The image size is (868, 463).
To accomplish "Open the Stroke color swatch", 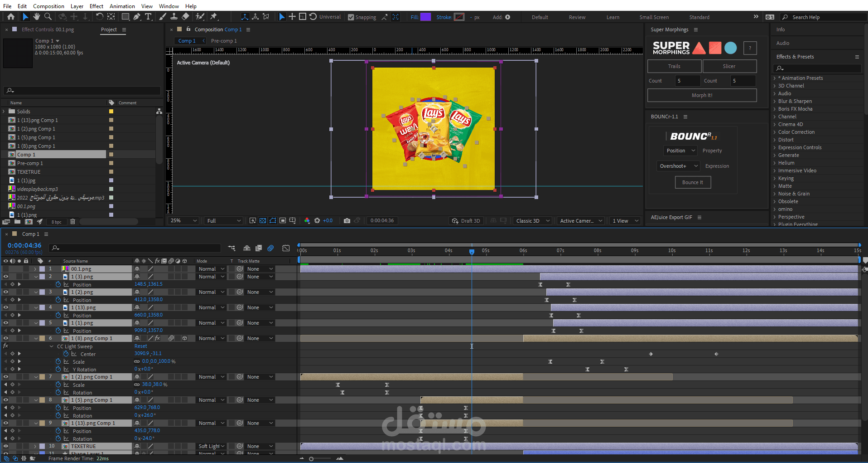I will point(459,17).
